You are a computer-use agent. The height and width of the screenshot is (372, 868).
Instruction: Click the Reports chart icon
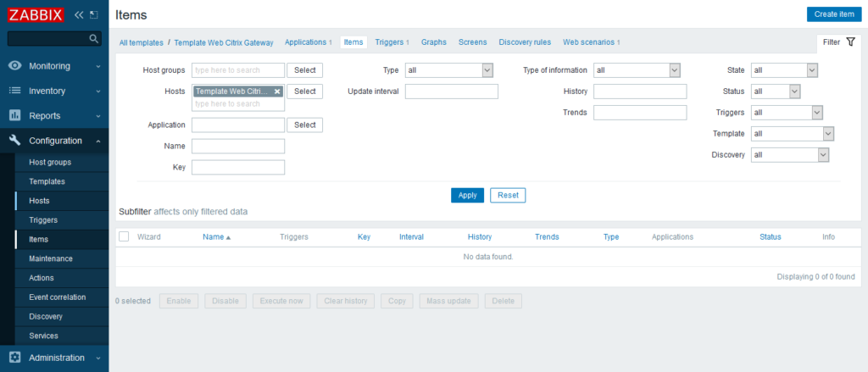pyautogui.click(x=15, y=116)
